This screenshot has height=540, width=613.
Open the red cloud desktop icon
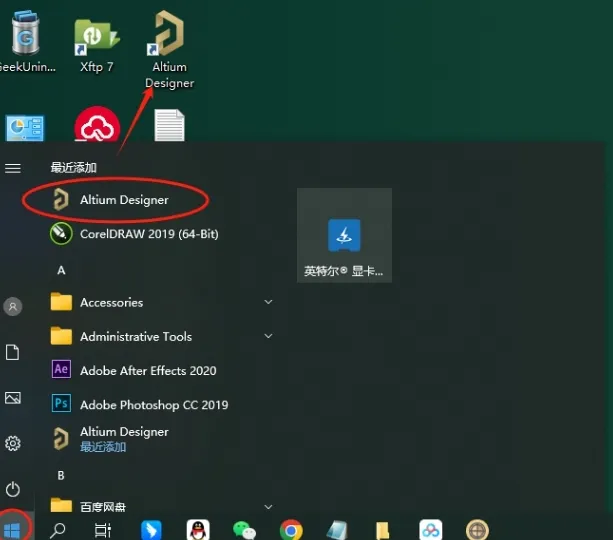point(97,124)
